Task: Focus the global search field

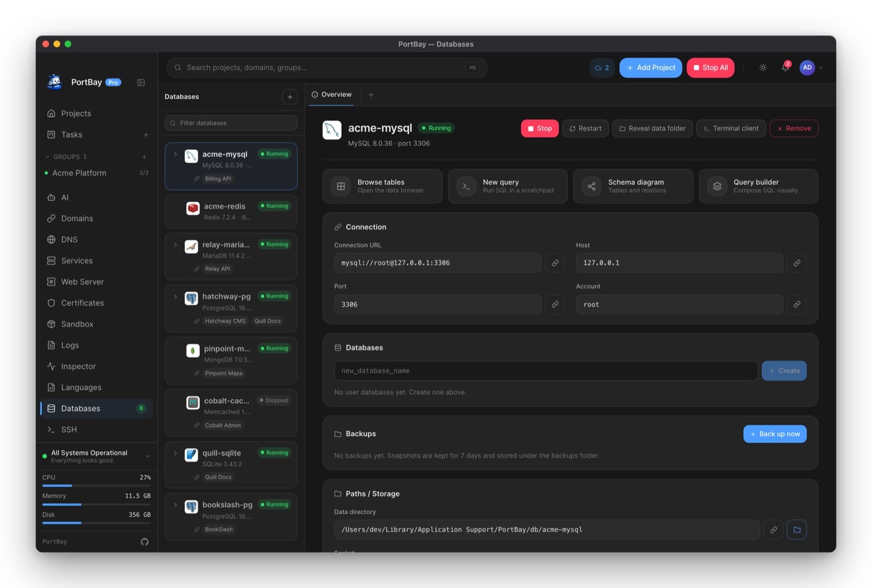Action: [327, 68]
